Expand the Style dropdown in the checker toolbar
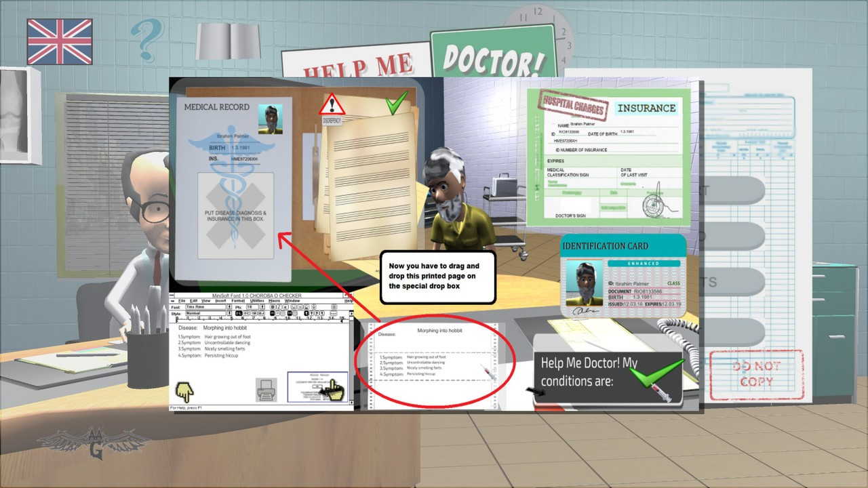 [230, 313]
